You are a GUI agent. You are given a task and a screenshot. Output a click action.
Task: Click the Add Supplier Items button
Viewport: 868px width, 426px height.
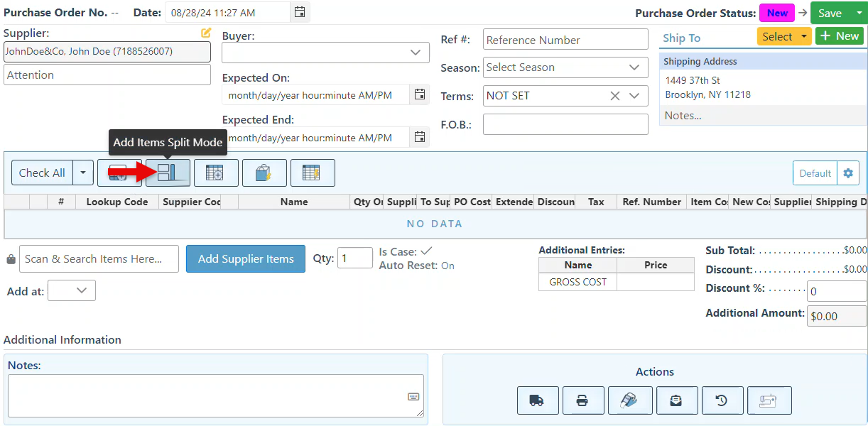coord(246,259)
